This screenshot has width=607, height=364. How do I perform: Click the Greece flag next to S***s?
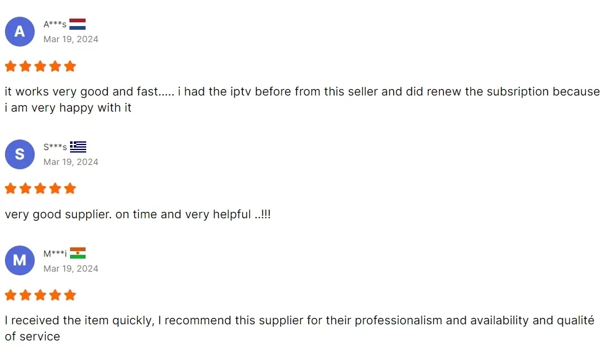coord(78,147)
